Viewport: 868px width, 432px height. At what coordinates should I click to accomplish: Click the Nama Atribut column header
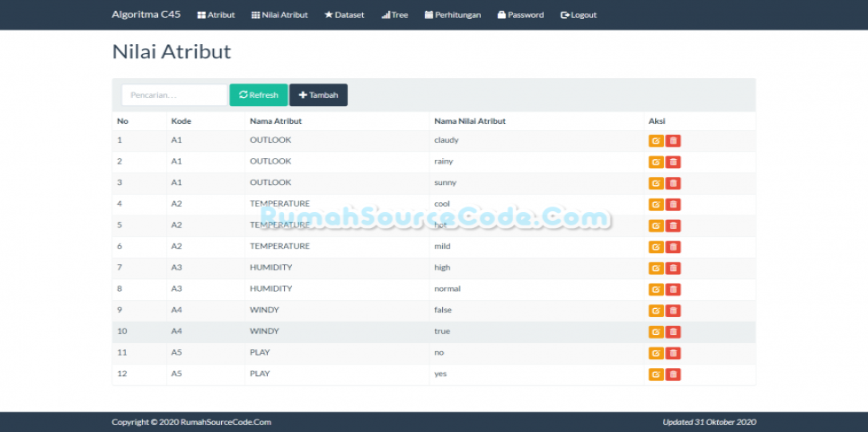point(276,121)
